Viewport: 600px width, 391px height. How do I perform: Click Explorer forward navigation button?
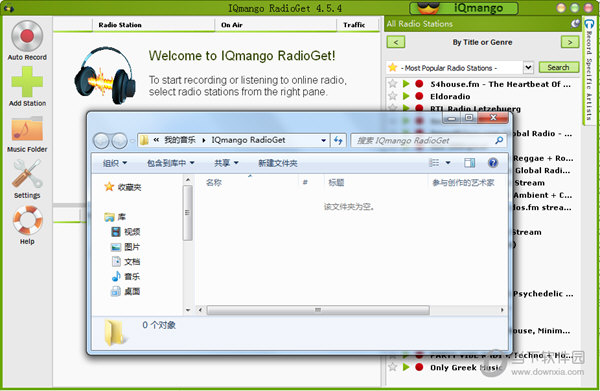[119, 141]
